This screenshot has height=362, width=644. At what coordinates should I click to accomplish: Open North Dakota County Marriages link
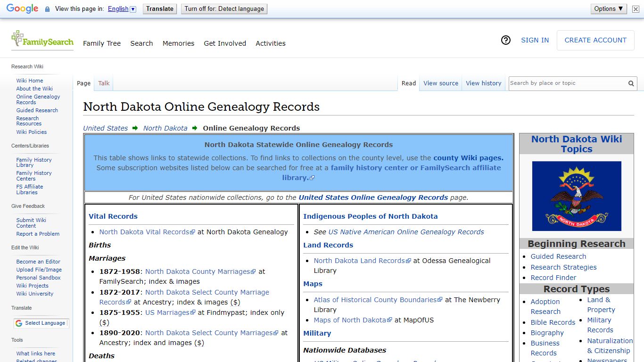200,271
